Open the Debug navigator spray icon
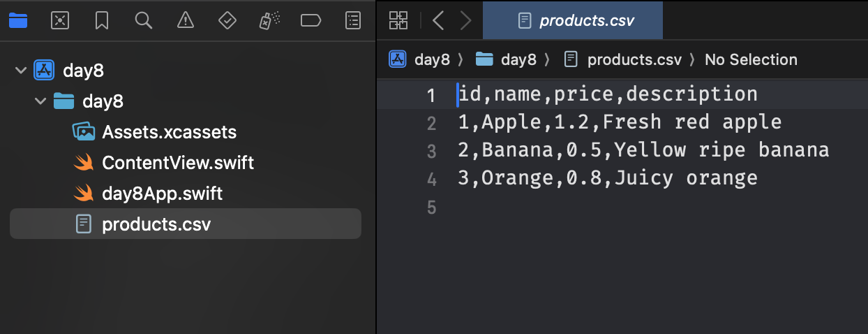Image resolution: width=868 pixels, height=334 pixels. 269,21
